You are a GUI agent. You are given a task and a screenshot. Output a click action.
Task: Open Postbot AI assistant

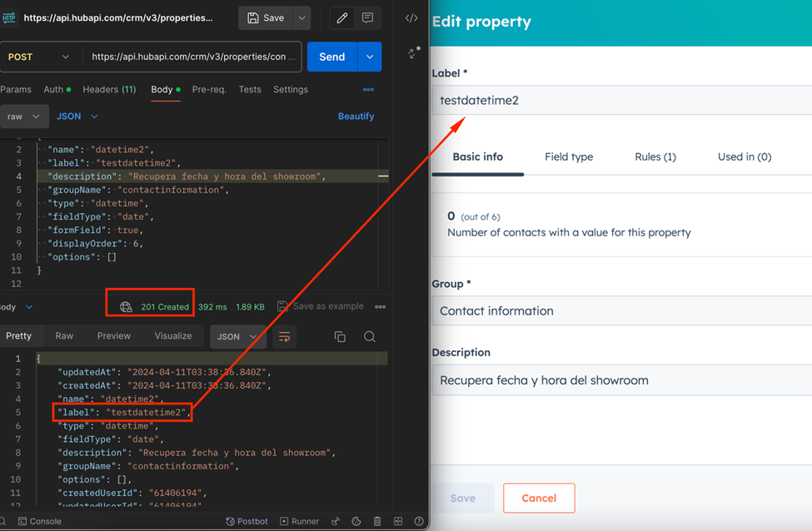coord(247,521)
